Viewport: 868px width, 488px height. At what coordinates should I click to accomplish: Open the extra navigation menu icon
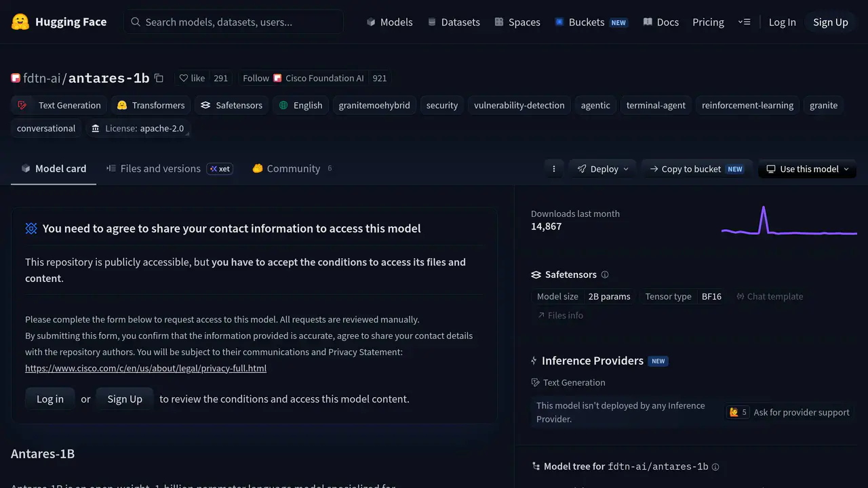(x=744, y=22)
